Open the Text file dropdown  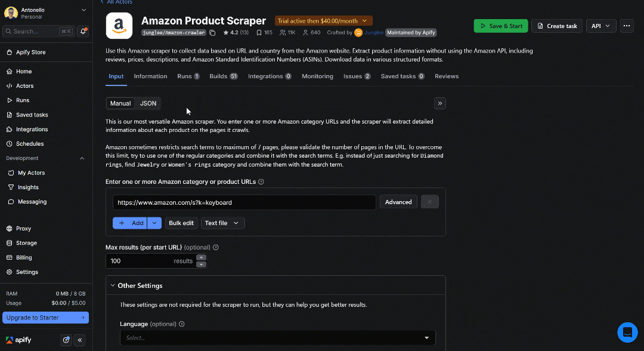222,223
